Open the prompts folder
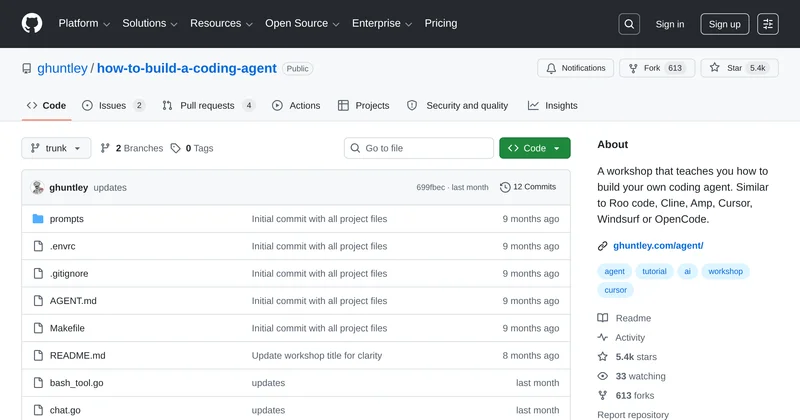This screenshot has height=420, width=800. 67,219
